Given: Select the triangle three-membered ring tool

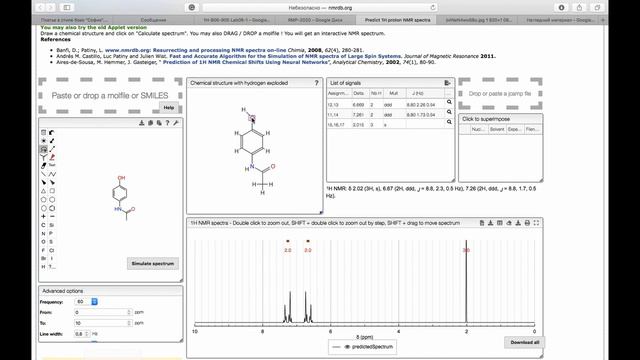Looking at the screenshot, I should 43,191.
